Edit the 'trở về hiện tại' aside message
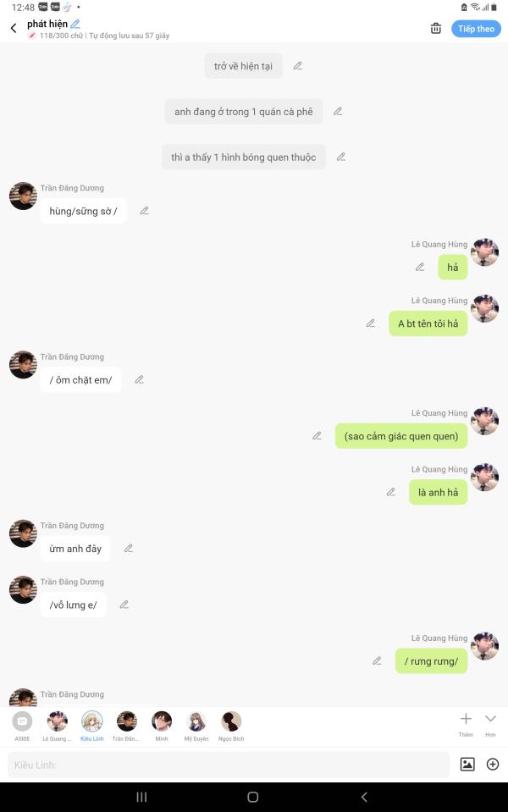 (298, 66)
